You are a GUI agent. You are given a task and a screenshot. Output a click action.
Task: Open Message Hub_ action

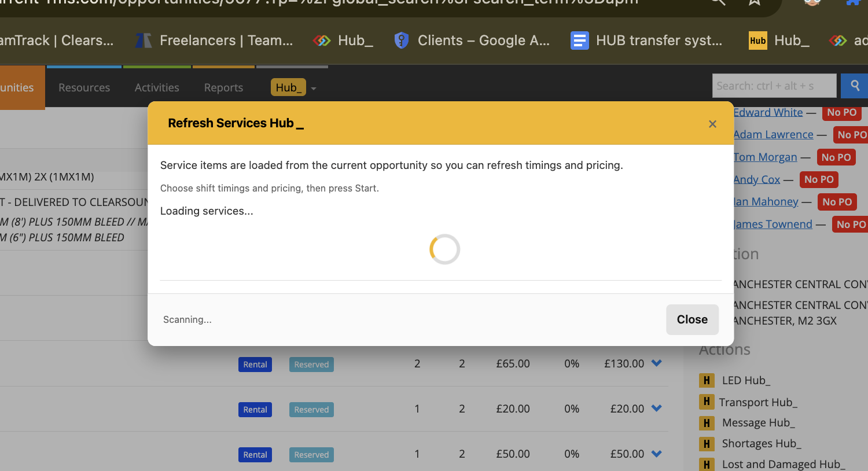point(758,423)
